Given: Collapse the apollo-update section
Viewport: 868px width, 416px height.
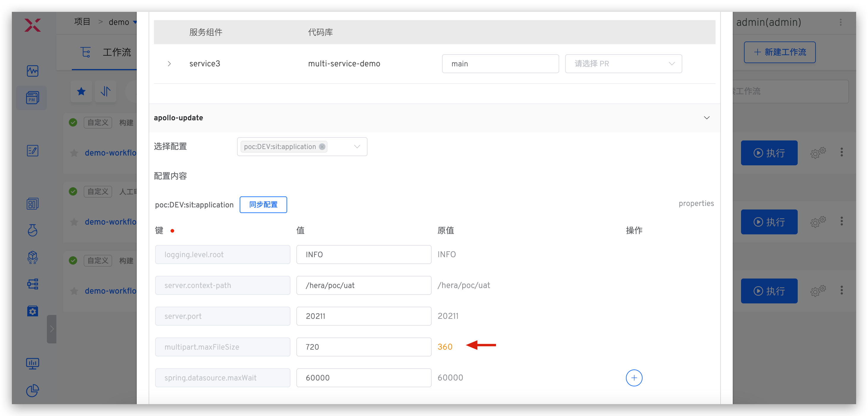Looking at the screenshot, I should [x=706, y=118].
